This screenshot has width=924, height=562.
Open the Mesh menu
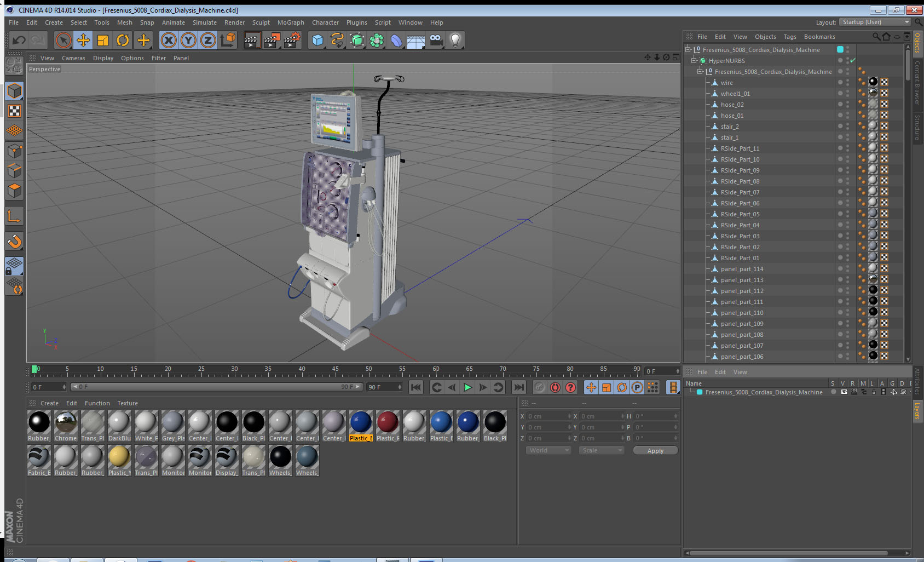click(125, 22)
